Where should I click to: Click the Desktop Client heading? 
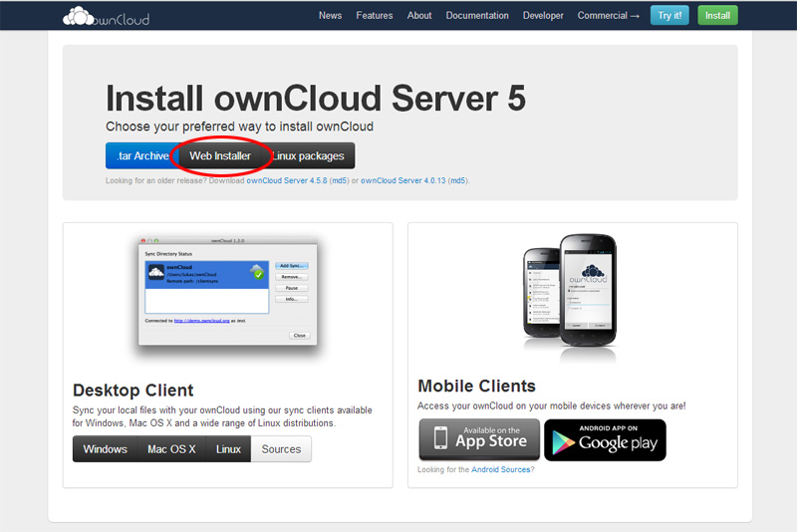click(133, 391)
